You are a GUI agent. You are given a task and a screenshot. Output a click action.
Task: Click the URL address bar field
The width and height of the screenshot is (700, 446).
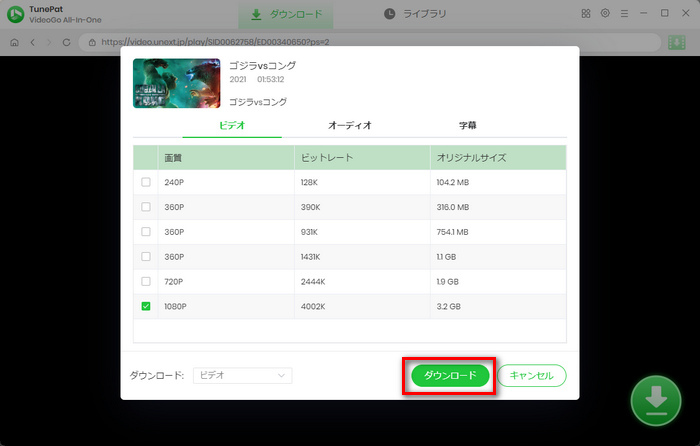(x=370, y=42)
